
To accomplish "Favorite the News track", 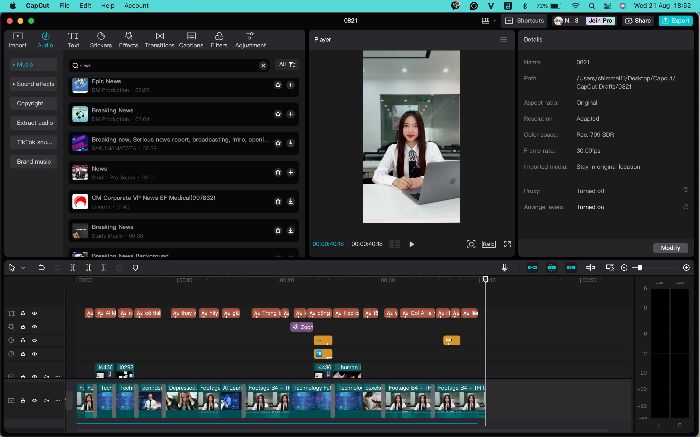I will click(x=278, y=172).
